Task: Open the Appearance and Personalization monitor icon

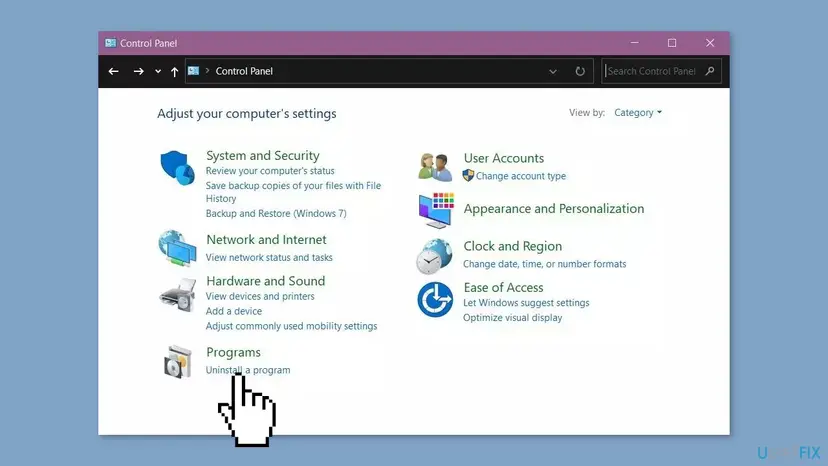Action: pyautogui.click(x=436, y=210)
